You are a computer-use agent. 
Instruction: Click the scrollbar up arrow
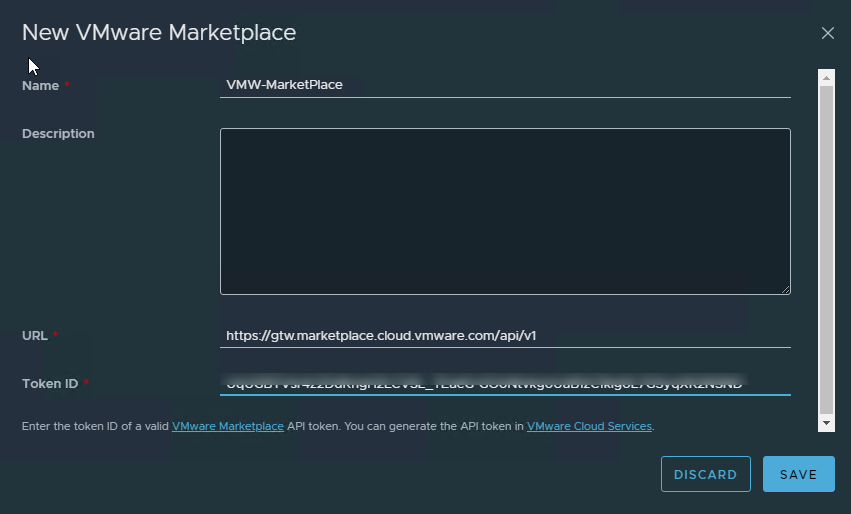pos(826,78)
